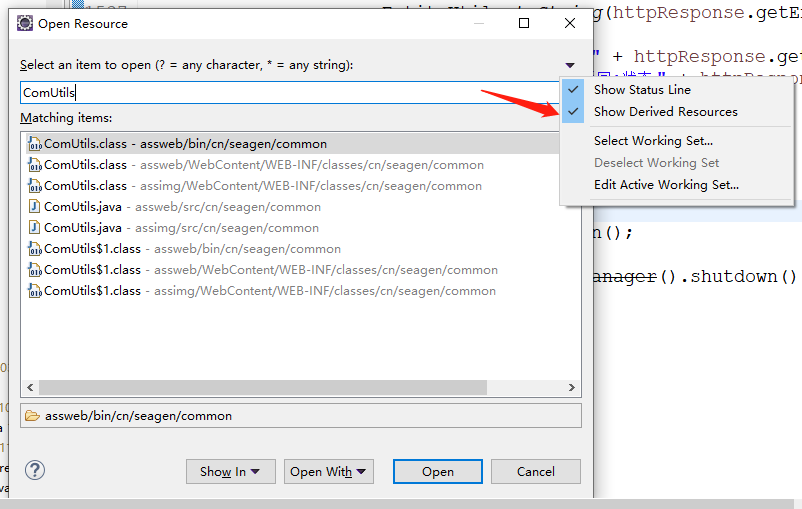Click the right arrow of horizontal scrollbar
The height and width of the screenshot is (509, 802).
(572, 387)
